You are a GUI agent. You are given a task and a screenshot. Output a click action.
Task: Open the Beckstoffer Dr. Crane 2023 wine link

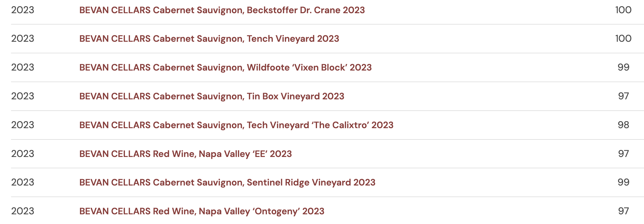click(222, 10)
